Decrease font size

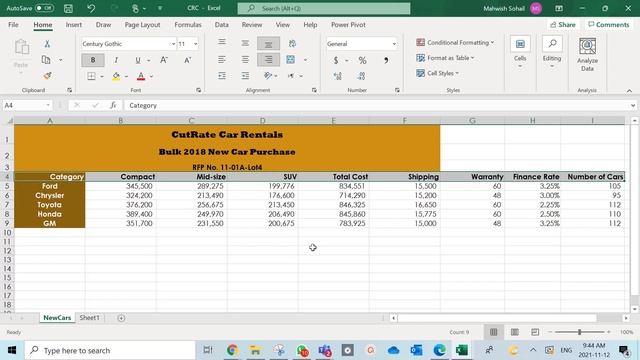(187, 60)
